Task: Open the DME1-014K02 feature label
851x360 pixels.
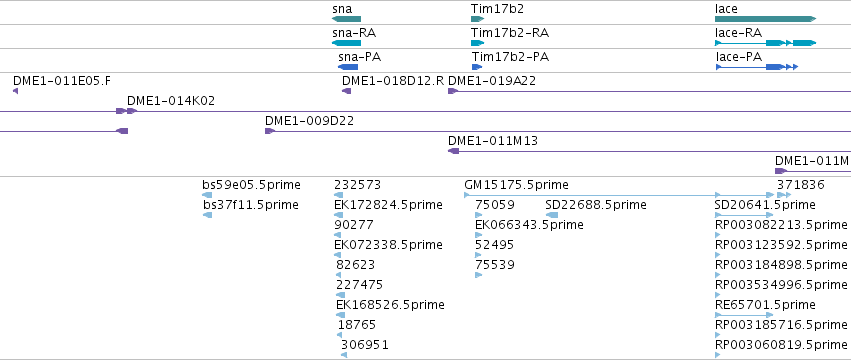Action: (x=171, y=100)
